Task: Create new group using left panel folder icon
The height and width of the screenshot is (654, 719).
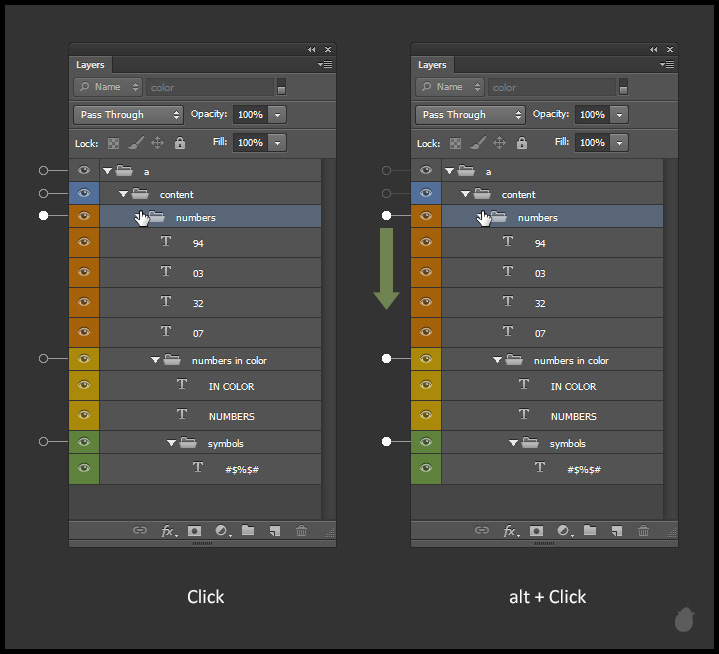Action: [x=248, y=531]
